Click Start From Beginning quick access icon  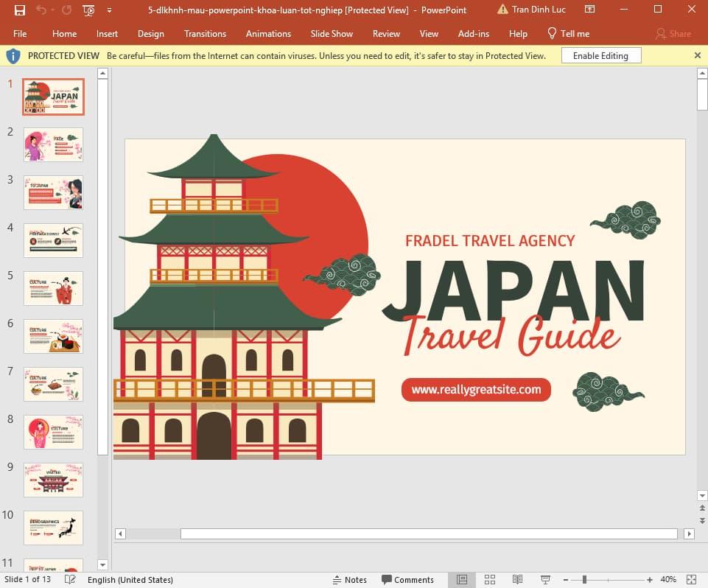tap(88, 10)
